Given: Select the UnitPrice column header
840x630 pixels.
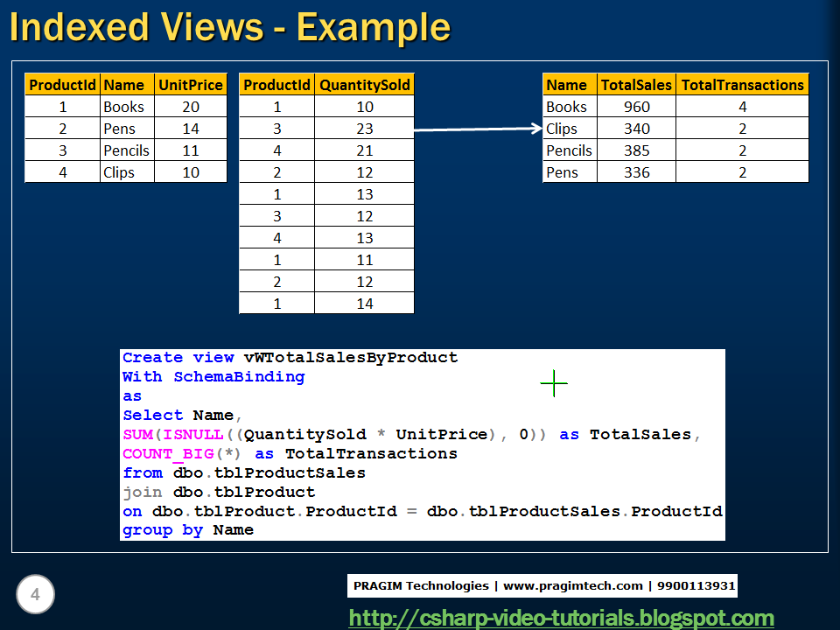Looking at the screenshot, I should (190, 85).
